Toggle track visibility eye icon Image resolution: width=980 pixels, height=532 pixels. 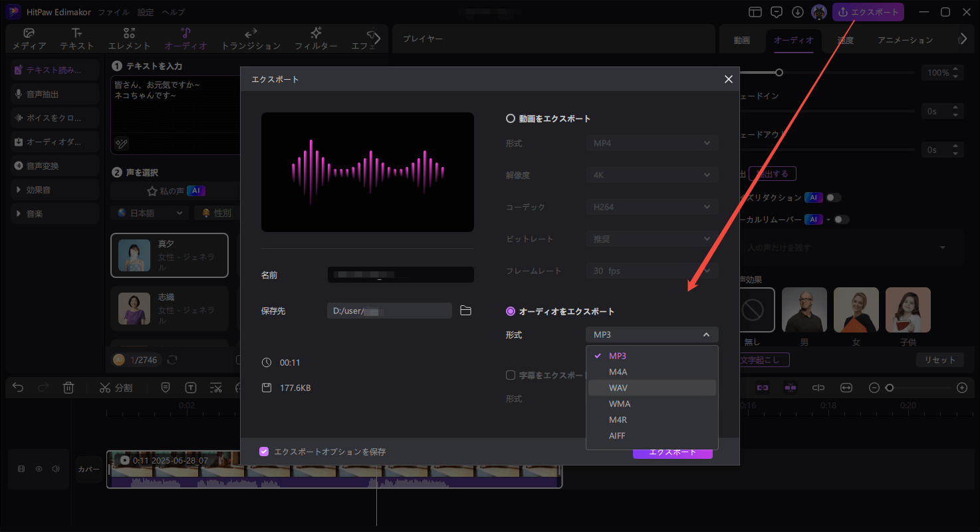tap(39, 469)
